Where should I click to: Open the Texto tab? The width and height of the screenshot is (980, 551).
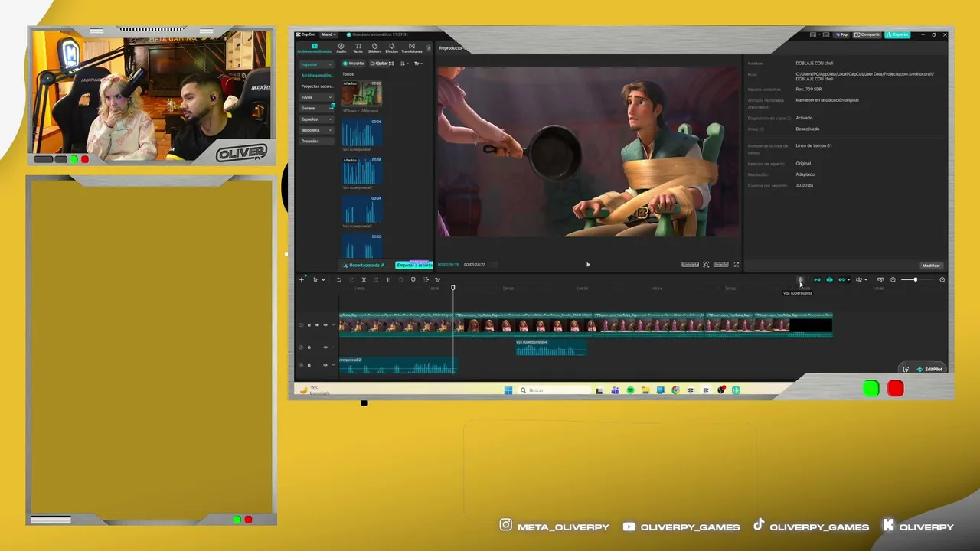click(x=358, y=48)
